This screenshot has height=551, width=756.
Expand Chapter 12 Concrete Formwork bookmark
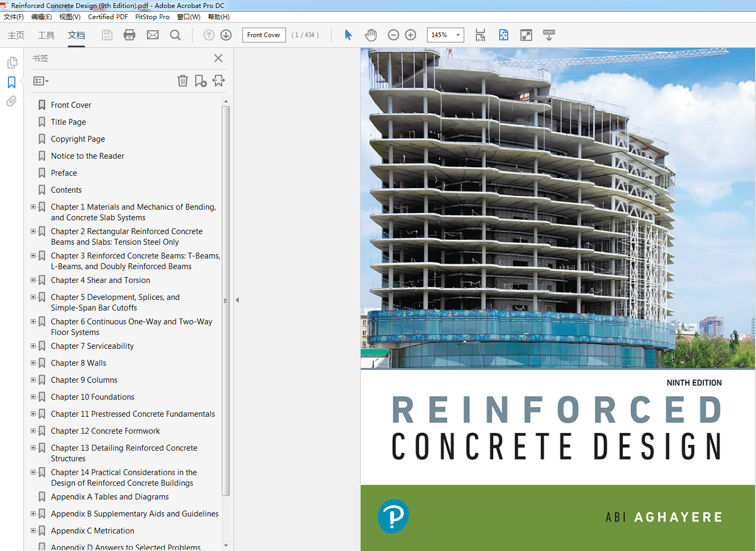pos(33,431)
